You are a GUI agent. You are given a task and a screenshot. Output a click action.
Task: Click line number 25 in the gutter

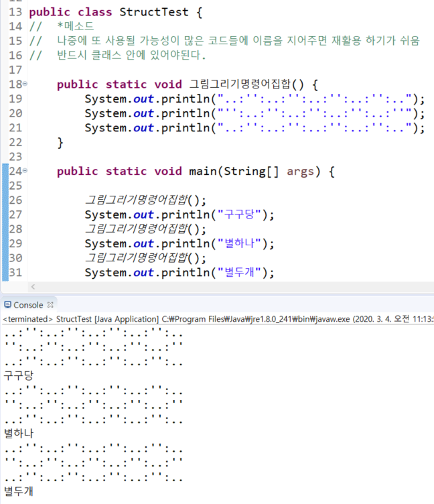15,186
